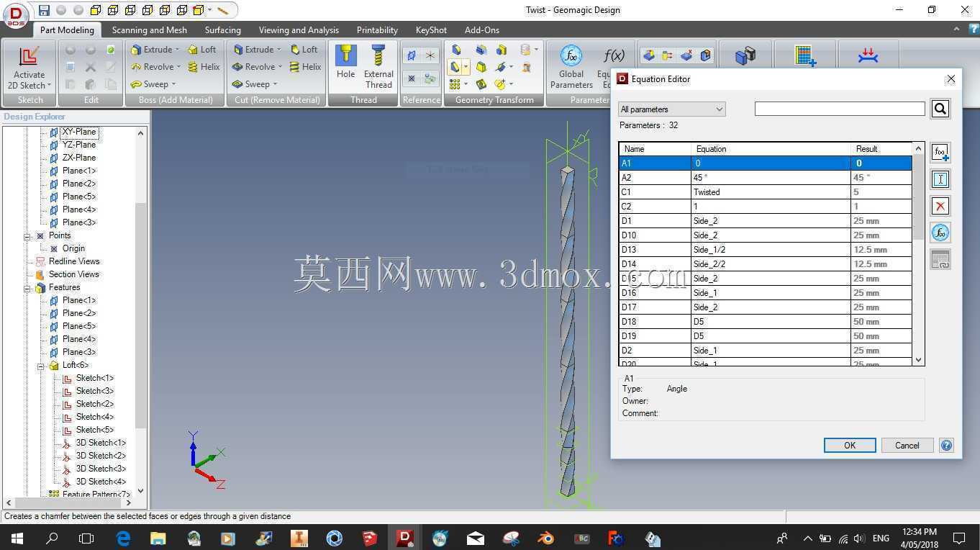Viewport: 980px width, 550px height.
Task: Click the boss Extrude tool icon
Action: click(136, 50)
